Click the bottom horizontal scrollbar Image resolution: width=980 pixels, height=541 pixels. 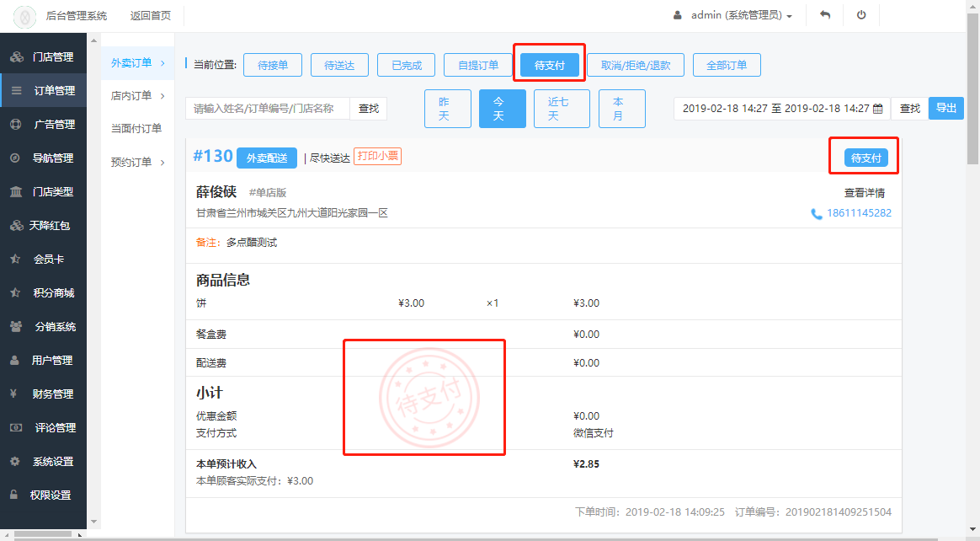tap(42, 534)
